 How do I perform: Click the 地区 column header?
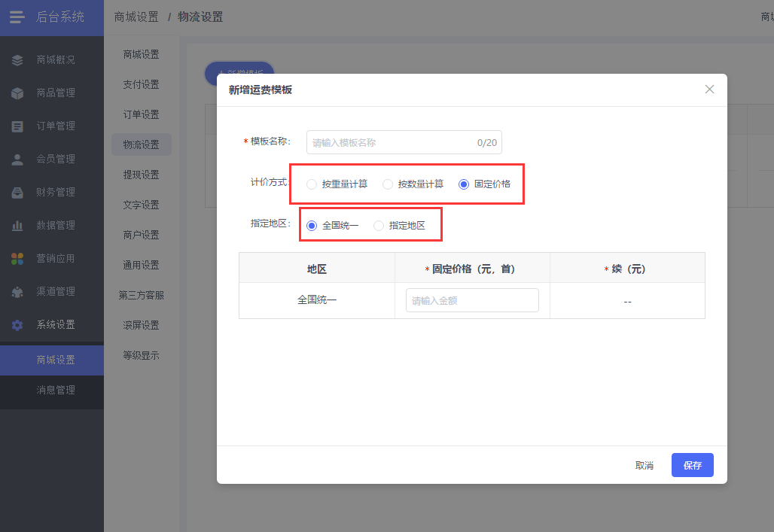click(x=317, y=269)
